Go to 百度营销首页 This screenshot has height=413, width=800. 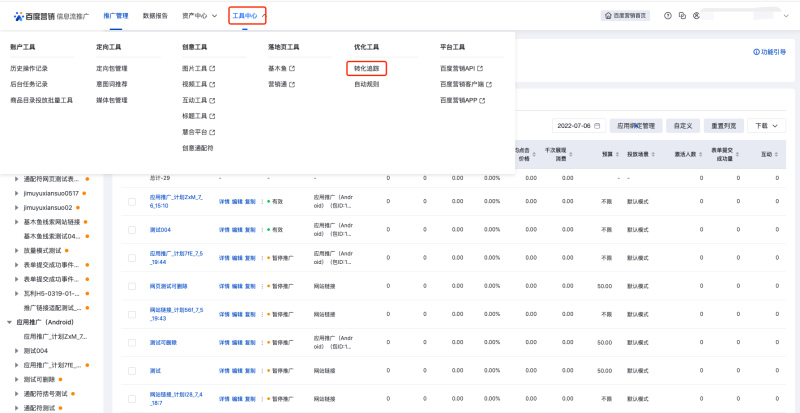tap(626, 16)
